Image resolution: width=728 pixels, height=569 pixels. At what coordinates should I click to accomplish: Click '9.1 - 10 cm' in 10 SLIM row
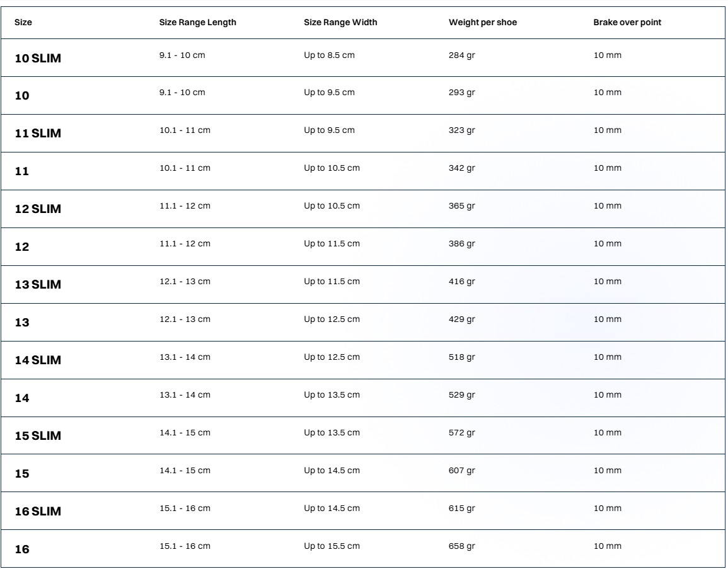pos(182,55)
